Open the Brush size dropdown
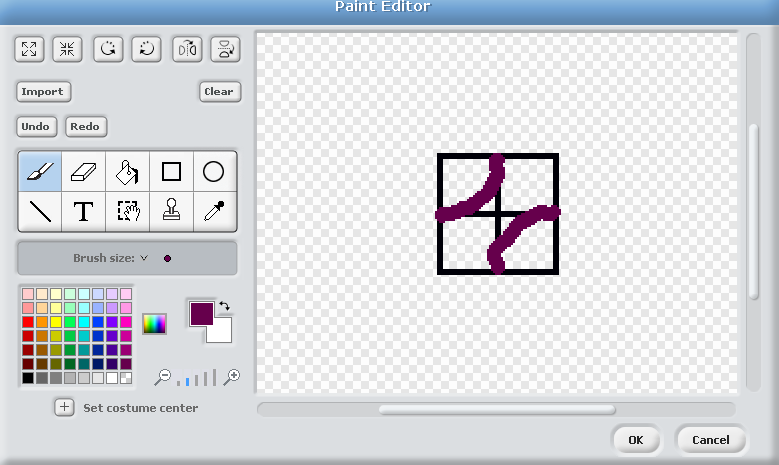The width and height of the screenshot is (779, 465). [144, 258]
